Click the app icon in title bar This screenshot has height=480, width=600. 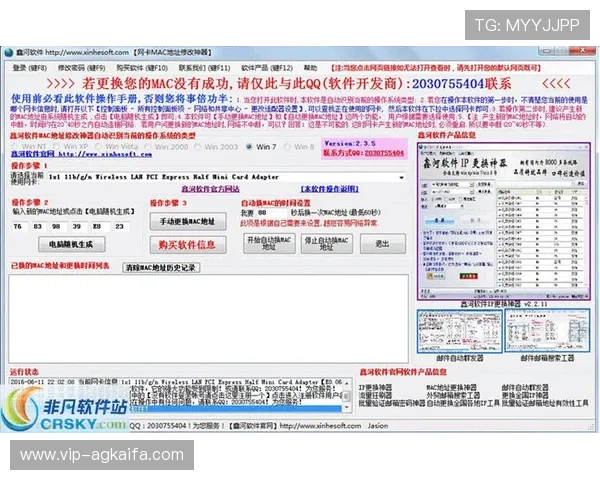click(8, 53)
